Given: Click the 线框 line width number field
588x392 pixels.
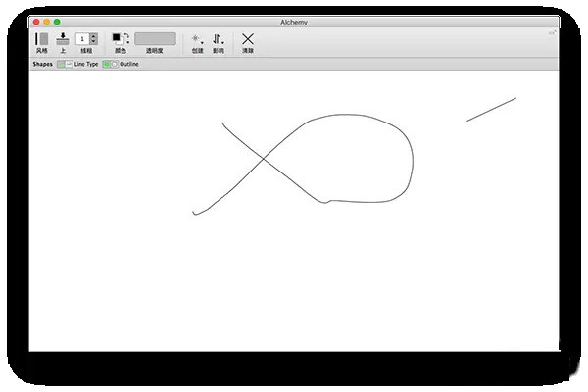Looking at the screenshot, I should 81,38.
